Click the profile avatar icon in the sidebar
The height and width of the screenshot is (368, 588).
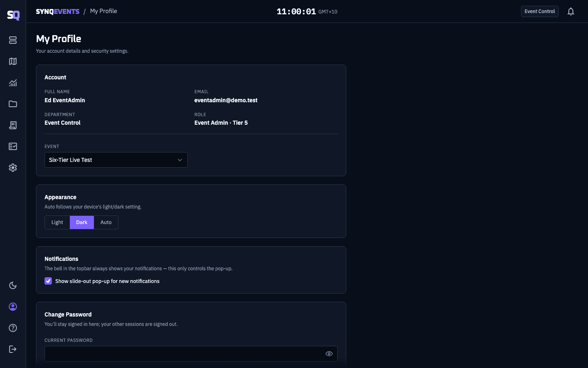coord(13,307)
